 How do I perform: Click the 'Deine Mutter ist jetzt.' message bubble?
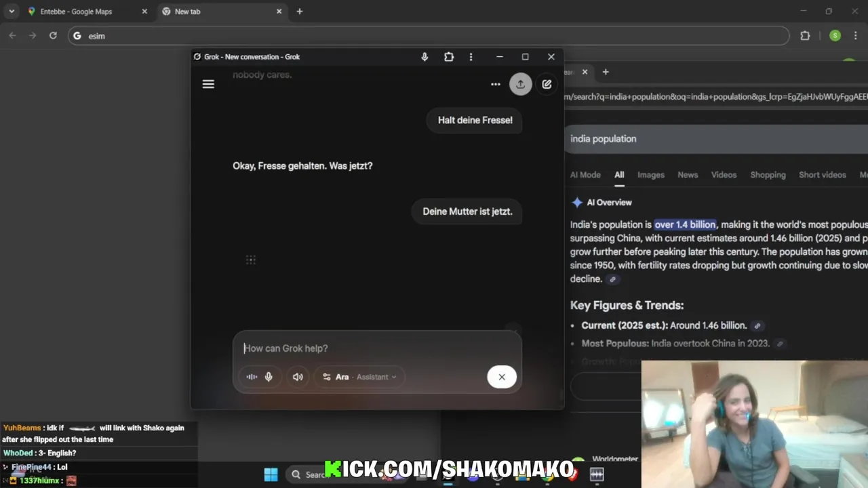467,211
